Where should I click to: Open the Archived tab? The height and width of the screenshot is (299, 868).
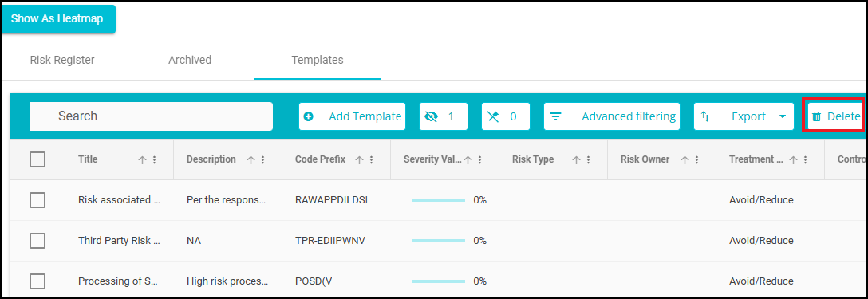tap(190, 60)
